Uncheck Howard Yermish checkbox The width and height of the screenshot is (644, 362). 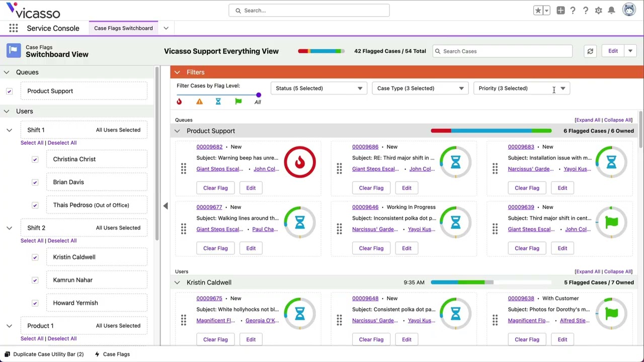point(35,303)
